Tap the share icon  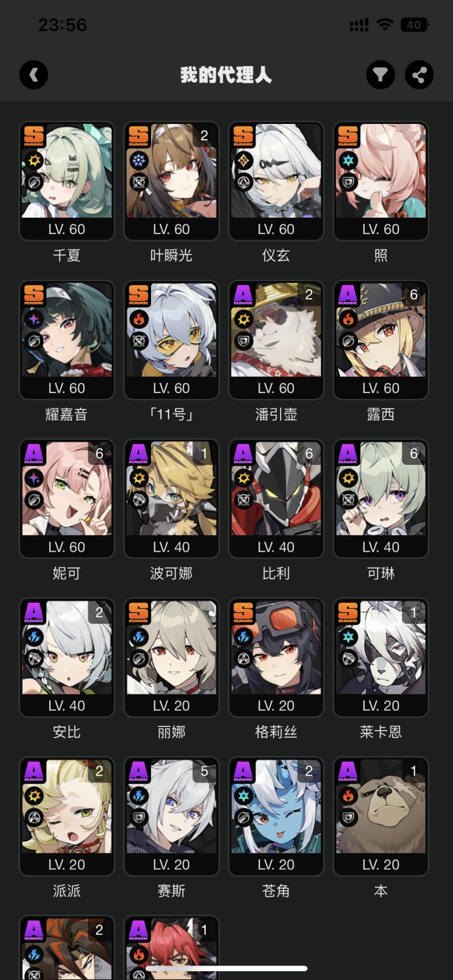tap(419, 75)
